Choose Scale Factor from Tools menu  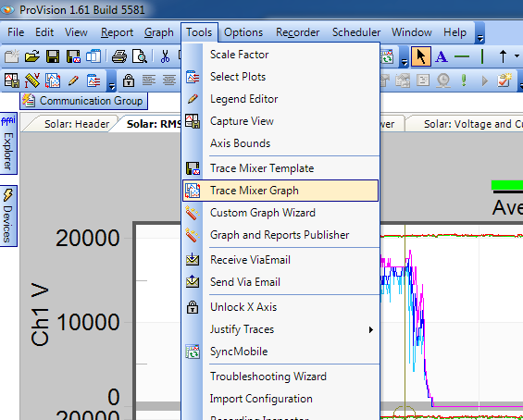pyautogui.click(x=280, y=55)
